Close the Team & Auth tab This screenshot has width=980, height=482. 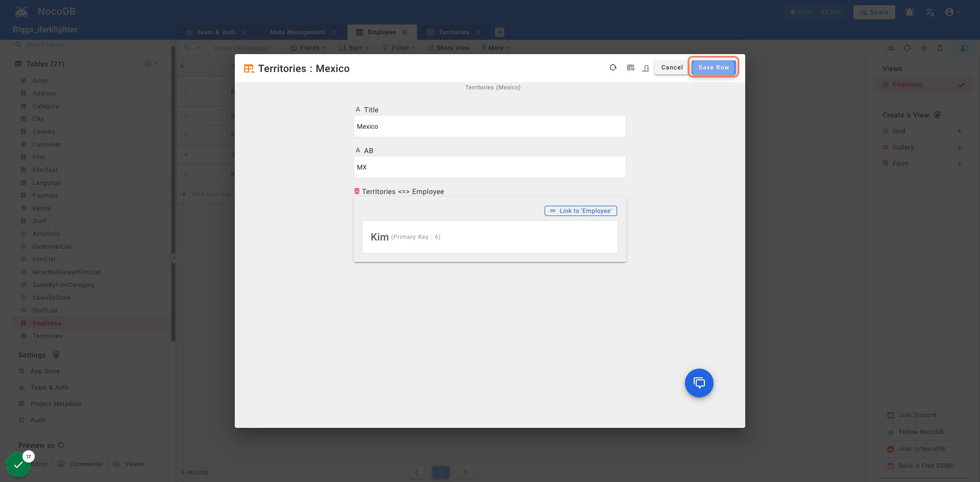pyautogui.click(x=244, y=32)
